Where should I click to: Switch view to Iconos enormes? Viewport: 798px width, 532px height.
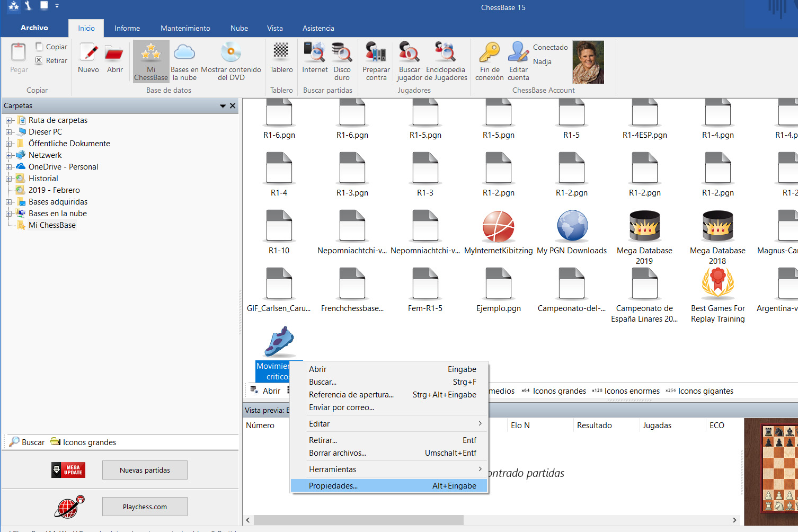click(x=626, y=391)
